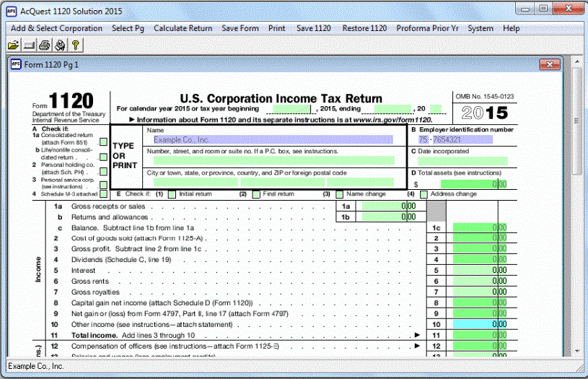Check the Schedule M-3 attached box
588x379 pixels.
click(103, 194)
